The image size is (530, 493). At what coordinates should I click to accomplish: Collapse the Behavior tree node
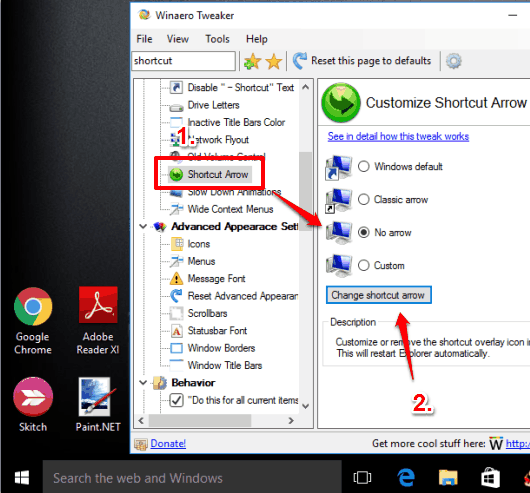(143, 383)
